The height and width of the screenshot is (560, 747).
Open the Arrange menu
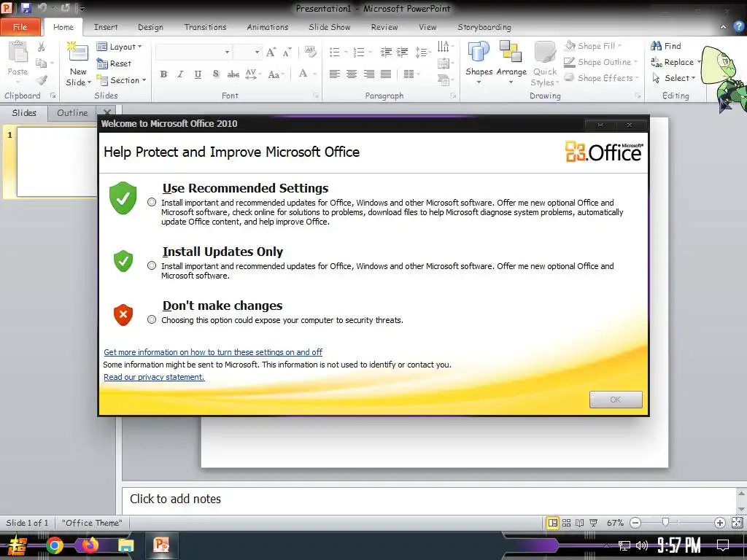tap(511, 62)
